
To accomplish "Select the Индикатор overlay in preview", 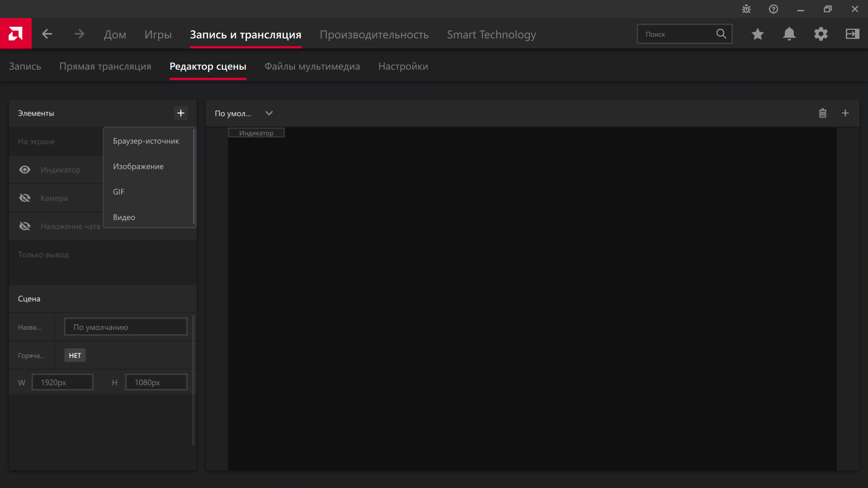I will [x=256, y=133].
